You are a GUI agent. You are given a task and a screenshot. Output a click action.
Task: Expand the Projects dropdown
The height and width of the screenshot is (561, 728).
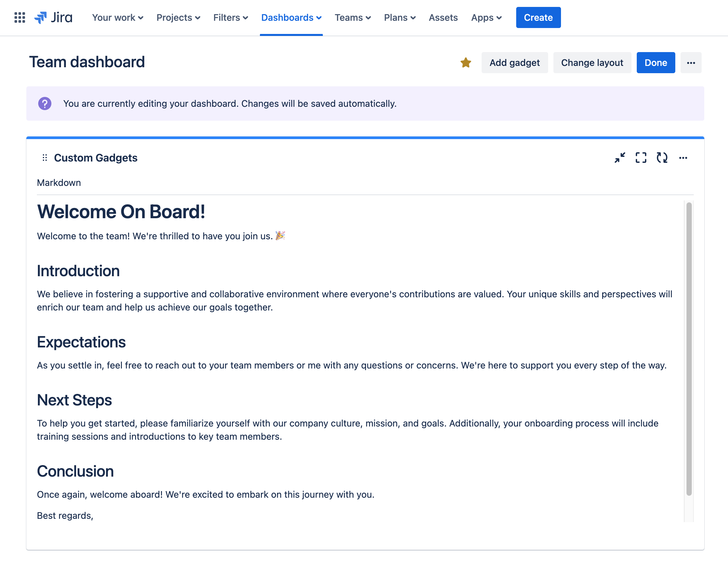[178, 17]
